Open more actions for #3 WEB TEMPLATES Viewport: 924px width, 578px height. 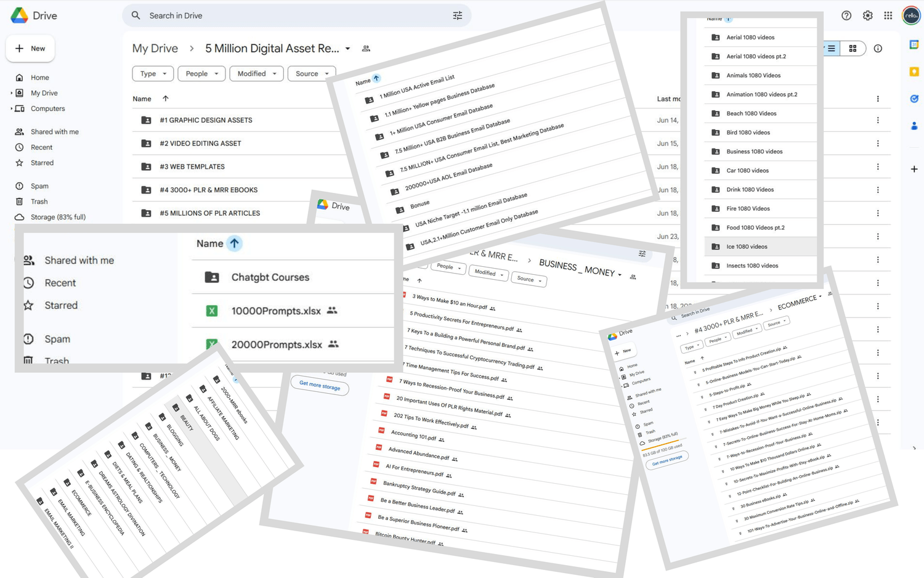pyautogui.click(x=878, y=167)
